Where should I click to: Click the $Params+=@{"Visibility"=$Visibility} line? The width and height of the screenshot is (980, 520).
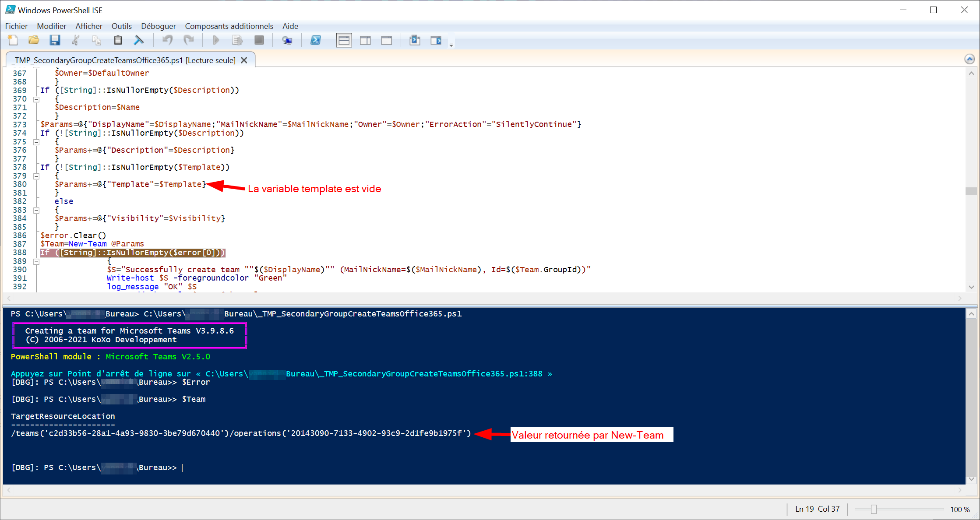(140, 218)
